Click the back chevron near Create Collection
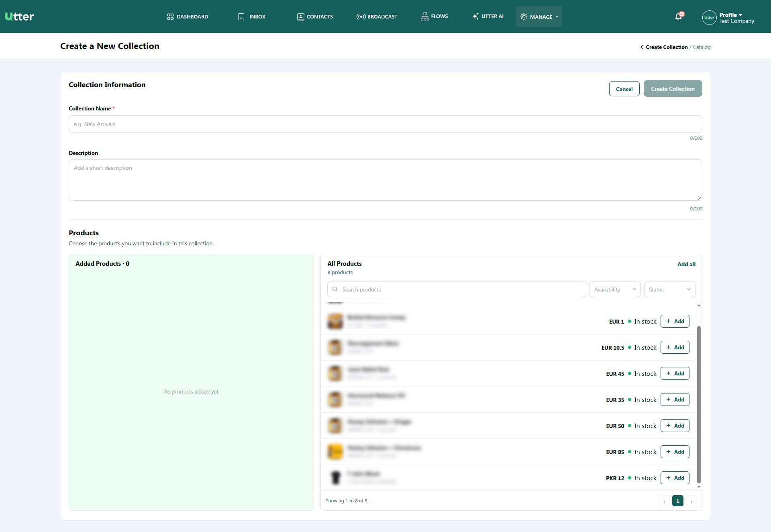The height and width of the screenshot is (532, 771). tap(642, 47)
